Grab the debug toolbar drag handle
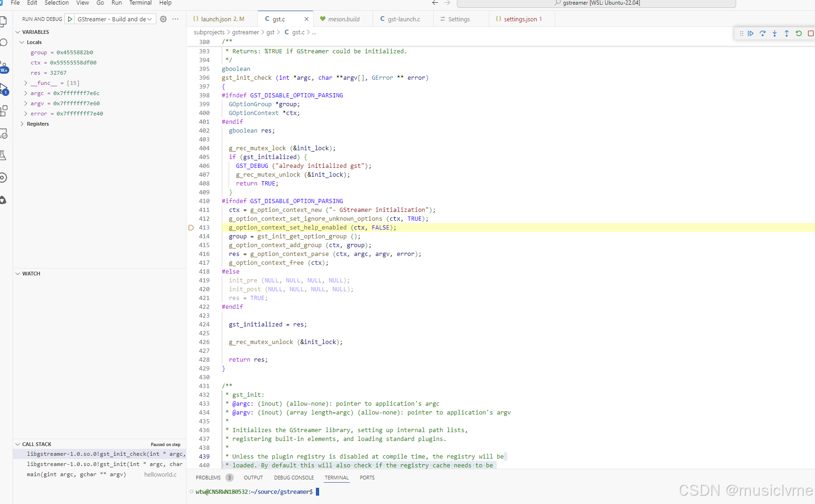Viewport: 815px width, 504px height. click(x=741, y=33)
